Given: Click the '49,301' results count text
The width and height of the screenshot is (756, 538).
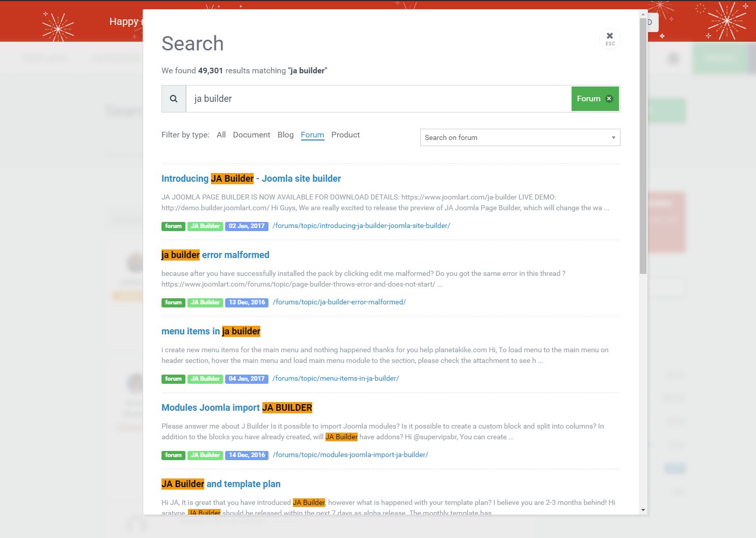Looking at the screenshot, I should tap(210, 71).
